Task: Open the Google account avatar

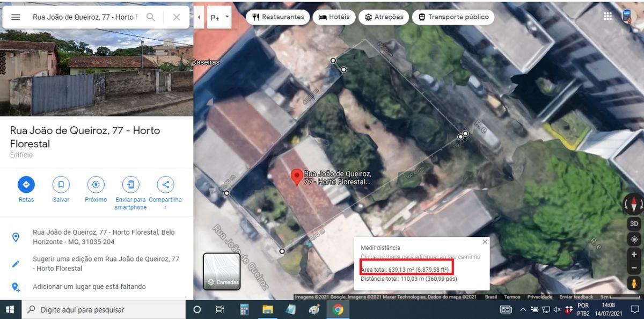Action: coord(629,16)
